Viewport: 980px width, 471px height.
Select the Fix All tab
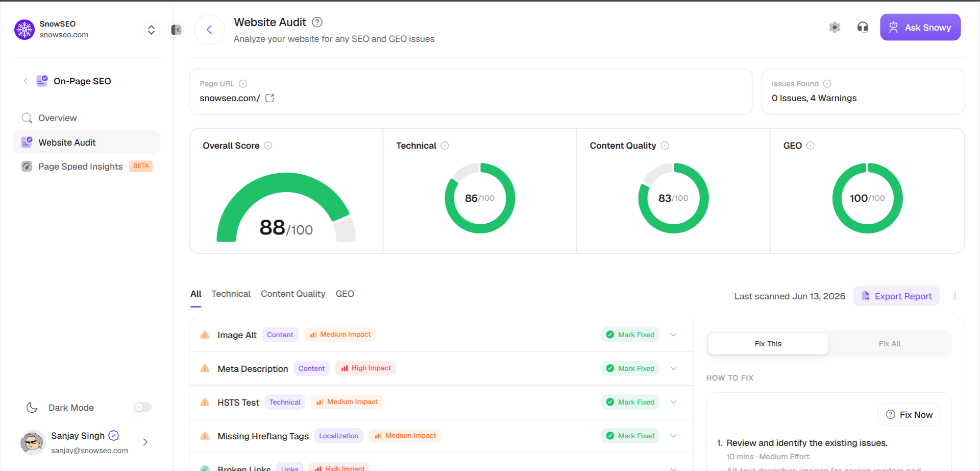coord(890,344)
